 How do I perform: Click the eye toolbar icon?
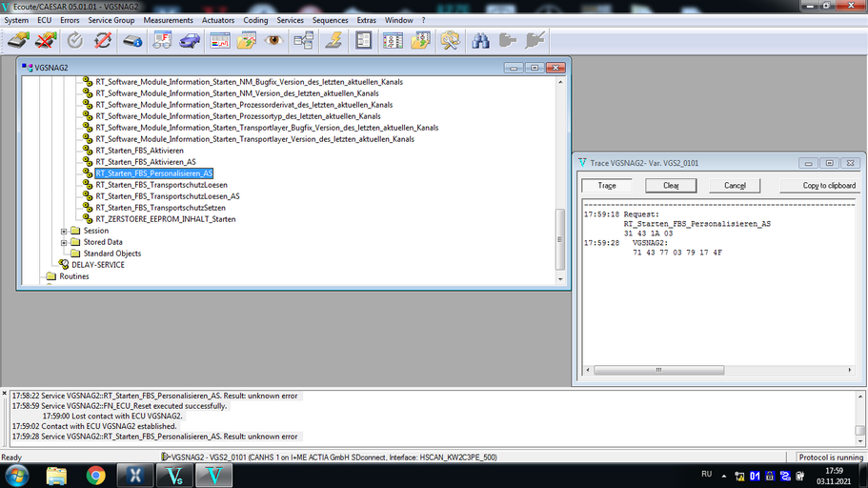(x=274, y=41)
